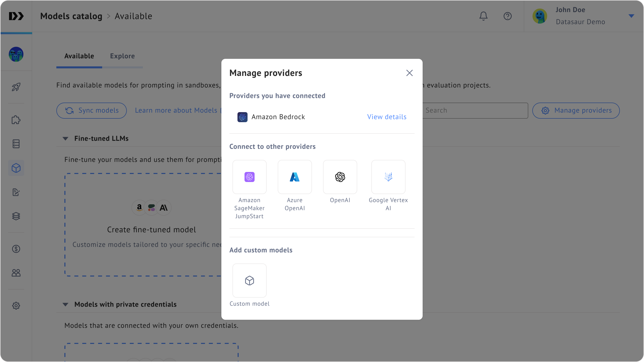Viewport: 644px width, 362px height.
Task: Select the Azure OpenAI provider tile
Action: click(x=295, y=177)
